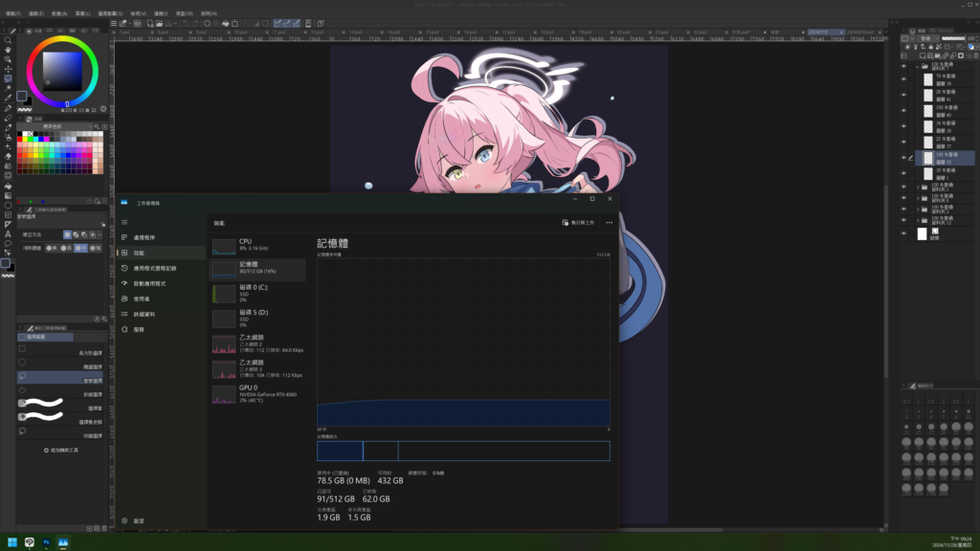Select the 圖層 40 layer thumbnail

point(928,111)
